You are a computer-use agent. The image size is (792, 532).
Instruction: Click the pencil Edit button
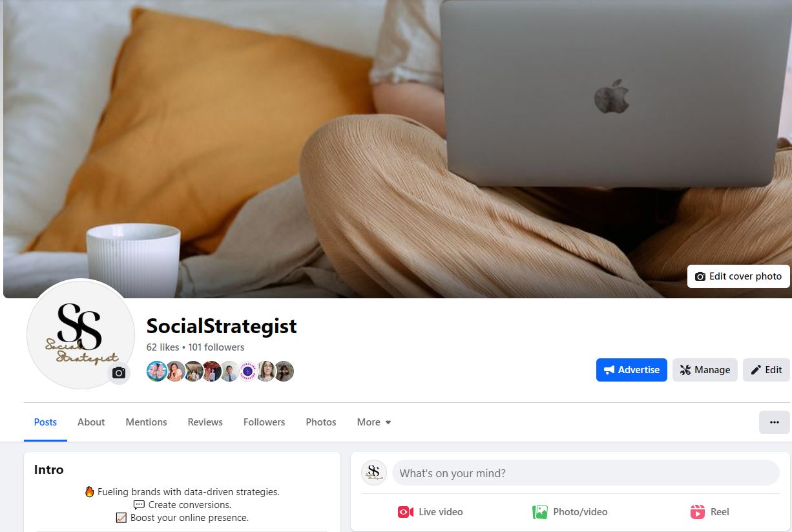point(766,370)
